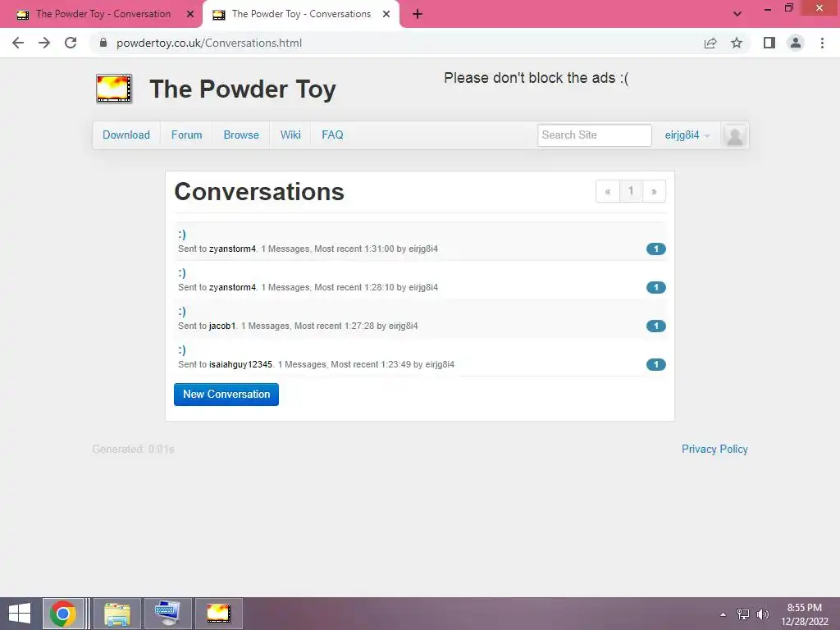Open the computer keyboard app in taskbar
The width and height of the screenshot is (840, 630).
point(167,614)
